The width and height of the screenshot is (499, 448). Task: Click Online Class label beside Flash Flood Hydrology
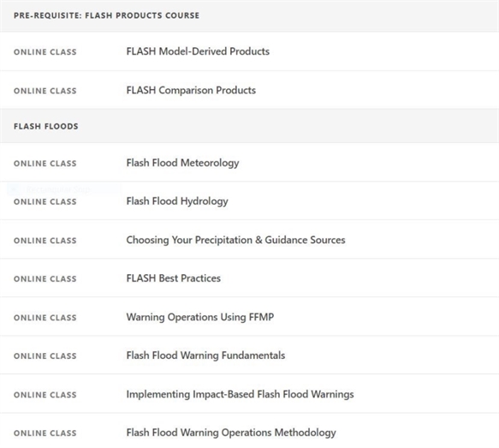[45, 201]
